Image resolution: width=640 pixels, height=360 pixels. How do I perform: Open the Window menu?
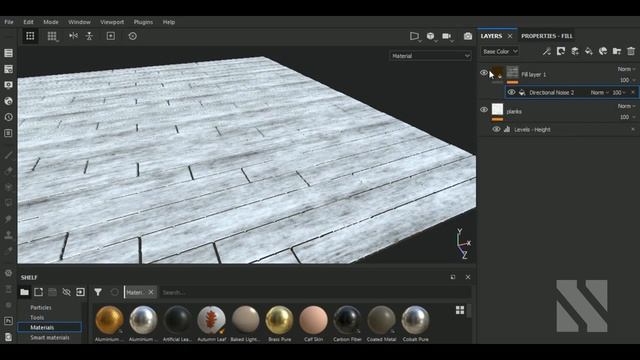79,22
